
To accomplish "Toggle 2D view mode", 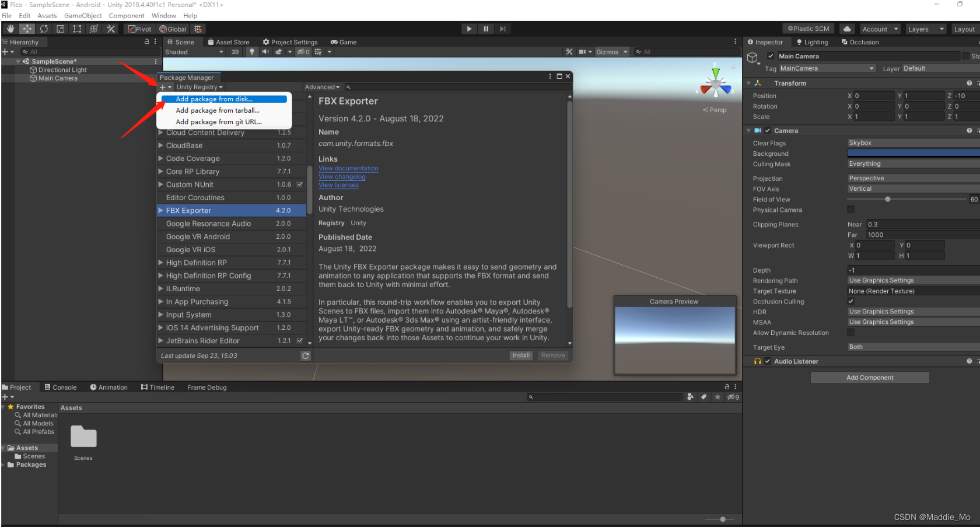I will pos(235,52).
